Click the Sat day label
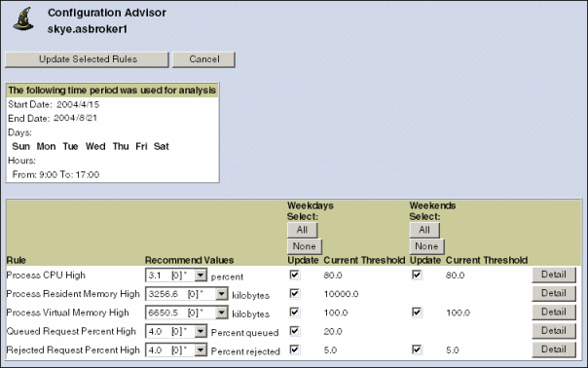 162,146
